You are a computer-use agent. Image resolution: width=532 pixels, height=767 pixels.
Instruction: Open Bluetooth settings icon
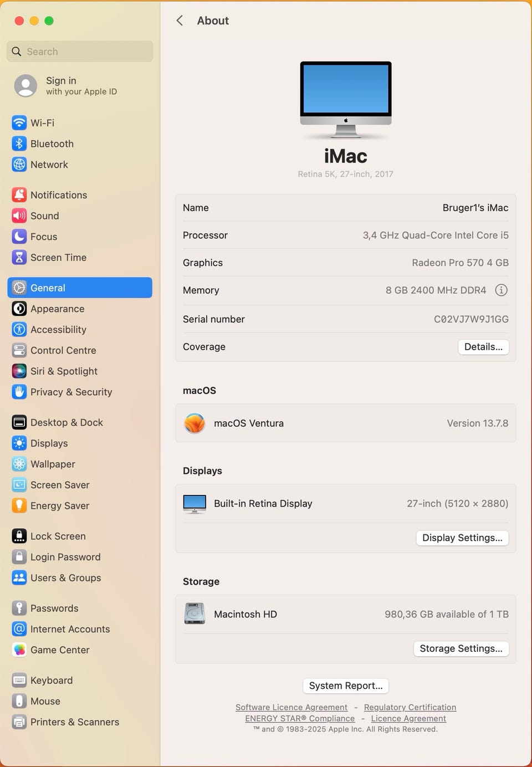[x=19, y=144]
